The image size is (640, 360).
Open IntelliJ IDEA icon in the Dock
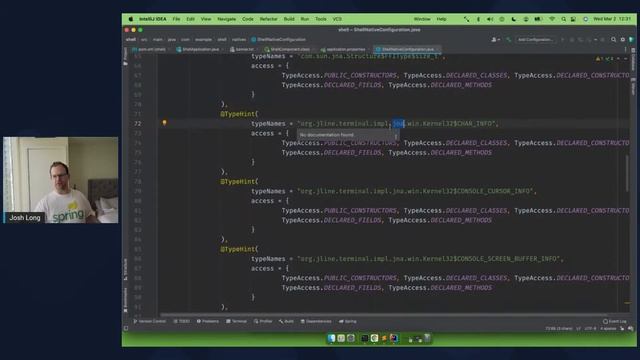coord(393,338)
